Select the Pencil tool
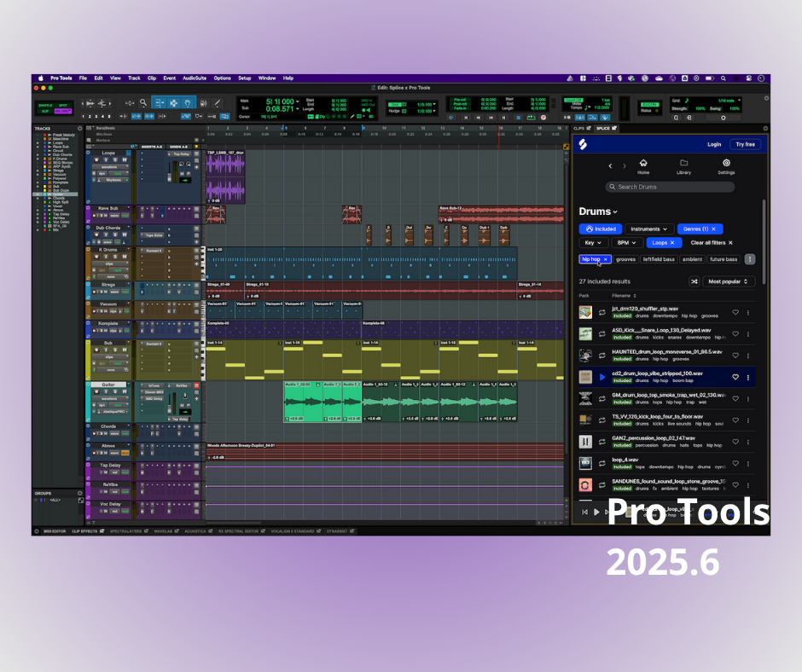Image resolution: width=802 pixels, height=672 pixels. click(217, 103)
